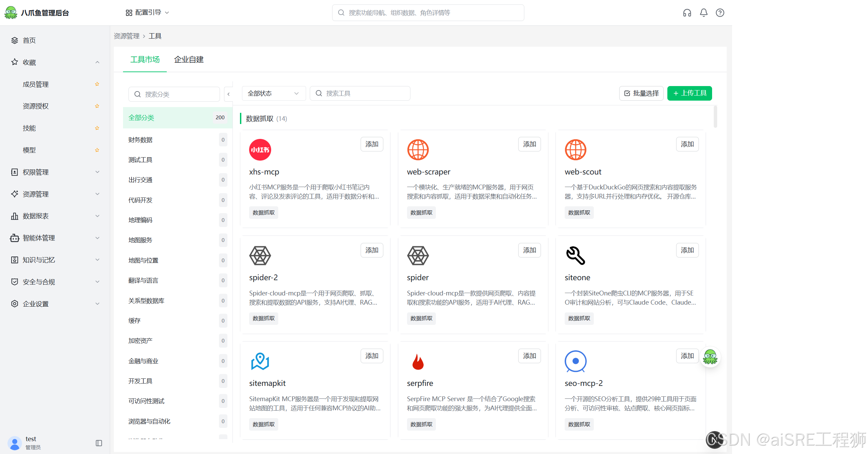The width and height of the screenshot is (868, 454).
Task: Switch to the 企业自建 tab
Action: (189, 60)
